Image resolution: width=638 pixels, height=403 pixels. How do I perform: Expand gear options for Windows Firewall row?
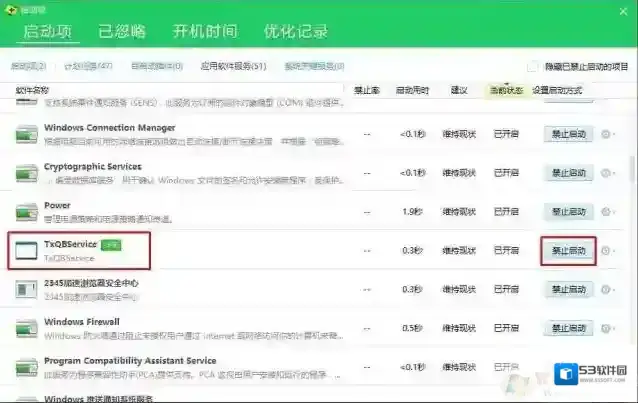tap(606, 328)
